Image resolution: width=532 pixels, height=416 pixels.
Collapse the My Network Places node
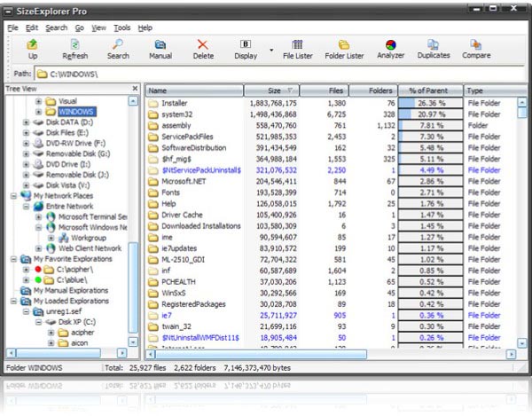13,195
